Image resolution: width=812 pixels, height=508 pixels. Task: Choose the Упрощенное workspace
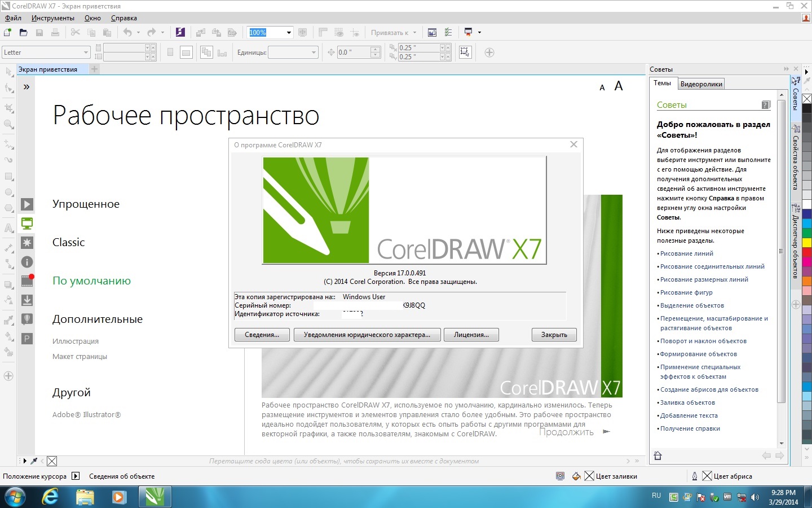click(x=86, y=204)
